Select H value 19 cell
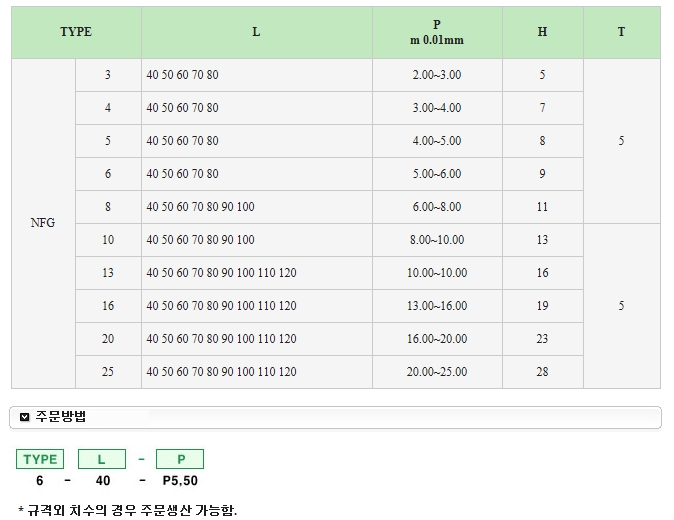674x520 pixels. click(x=542, y=306)
